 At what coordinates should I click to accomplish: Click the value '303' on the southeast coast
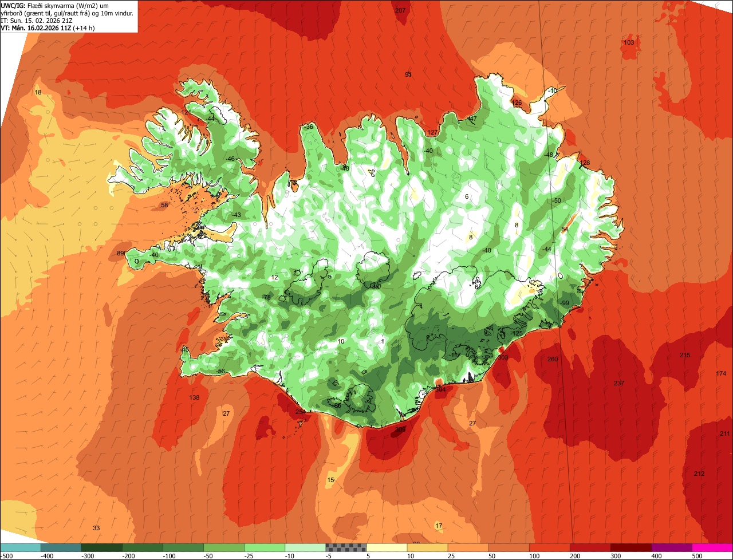[x=503, y=357]
